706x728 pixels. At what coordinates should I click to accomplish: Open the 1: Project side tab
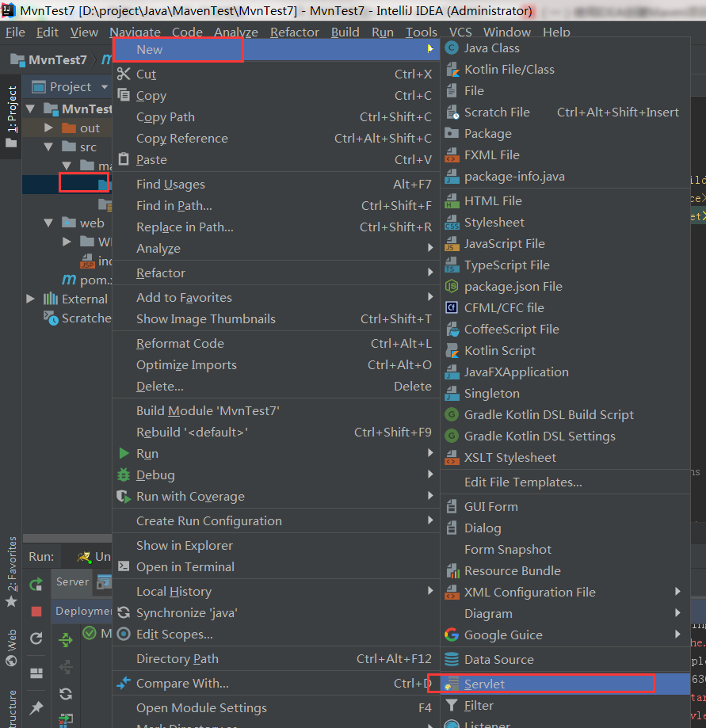[x=11, y=116]
